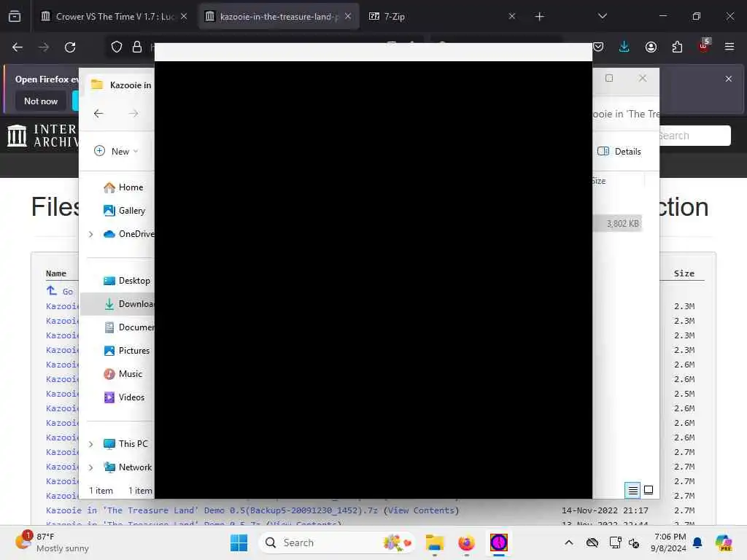
Task: Sort archive listing by Size column
Action: 684,273
